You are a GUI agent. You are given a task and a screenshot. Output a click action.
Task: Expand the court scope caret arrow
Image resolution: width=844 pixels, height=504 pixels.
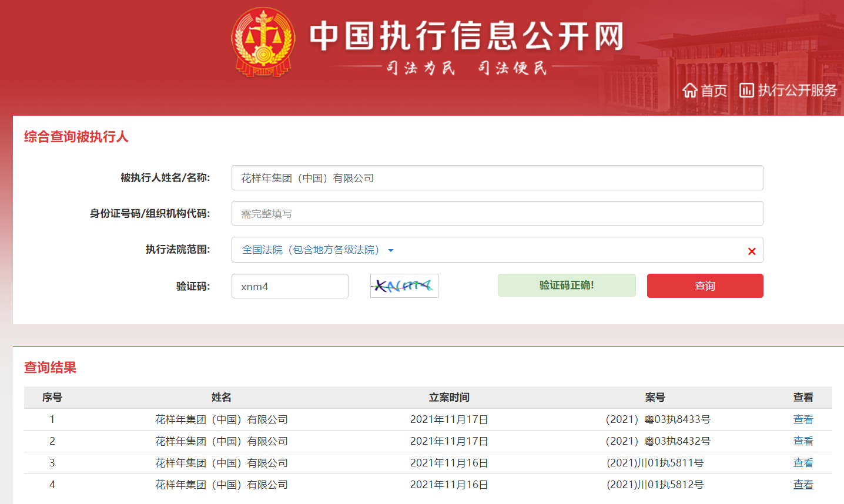(x=391, y=250)
